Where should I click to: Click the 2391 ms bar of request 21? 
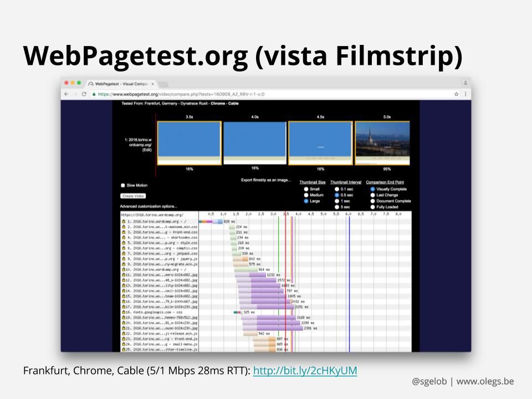point(273,328)
